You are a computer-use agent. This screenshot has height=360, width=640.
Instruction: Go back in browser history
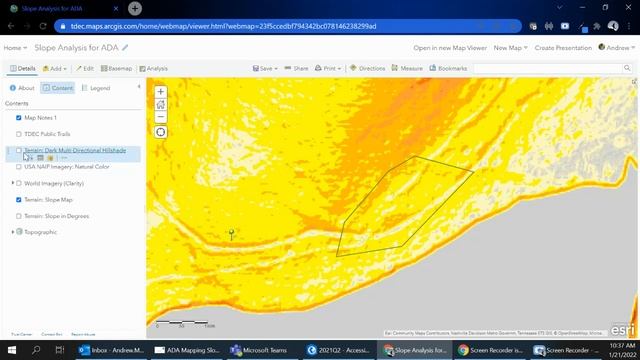[x=11, y=26]
